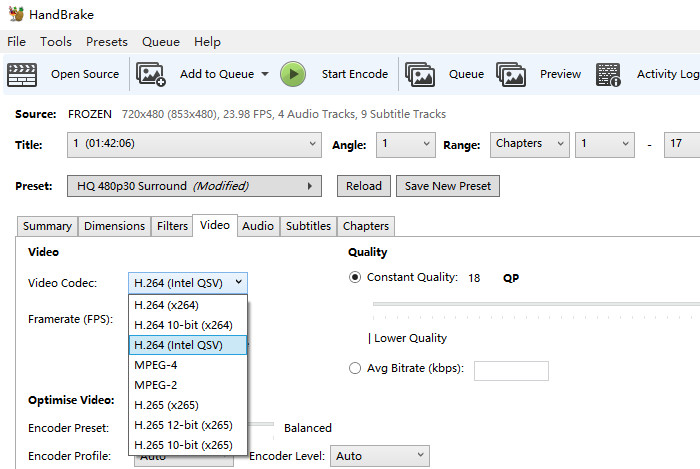
Task: Click the Open Source clapperboard icon
Action: pos(22,74)
